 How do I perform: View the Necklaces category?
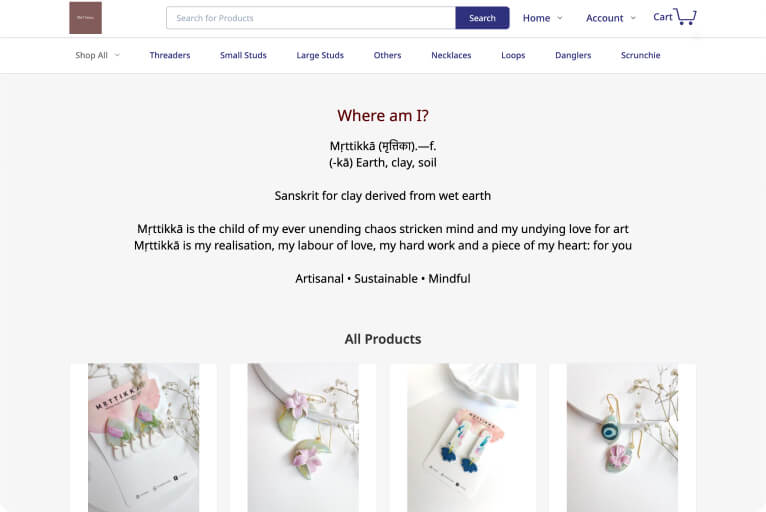[451, 55]
